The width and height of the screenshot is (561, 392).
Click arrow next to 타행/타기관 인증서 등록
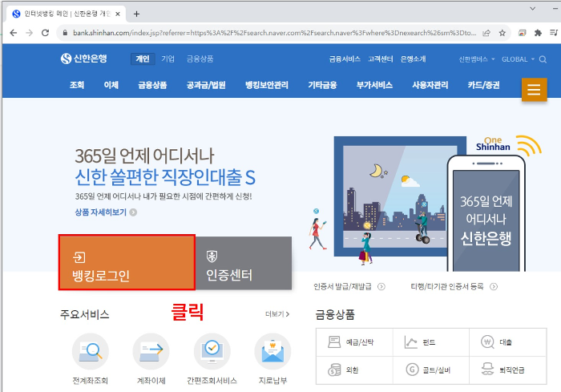point(494,286)
